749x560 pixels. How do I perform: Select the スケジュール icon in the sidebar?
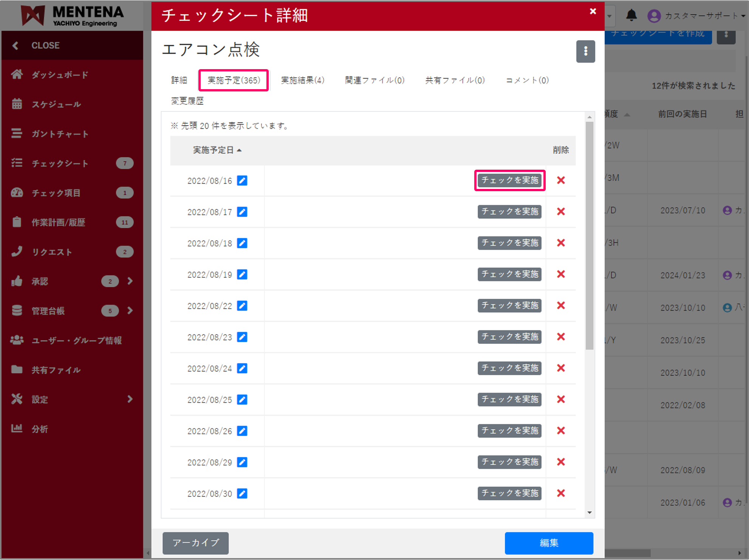click(x=17, y=104)
